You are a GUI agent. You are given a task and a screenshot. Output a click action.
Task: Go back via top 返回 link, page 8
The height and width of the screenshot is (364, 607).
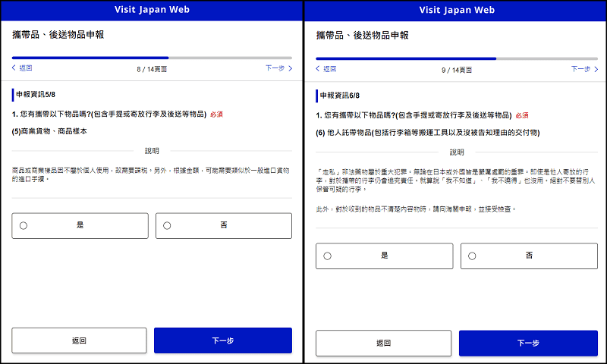pyautogui.click(x=22, y=68)
